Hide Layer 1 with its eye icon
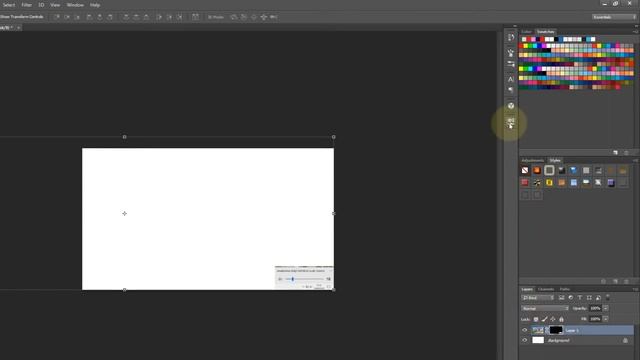640x360 pixels. pos(525,330)
